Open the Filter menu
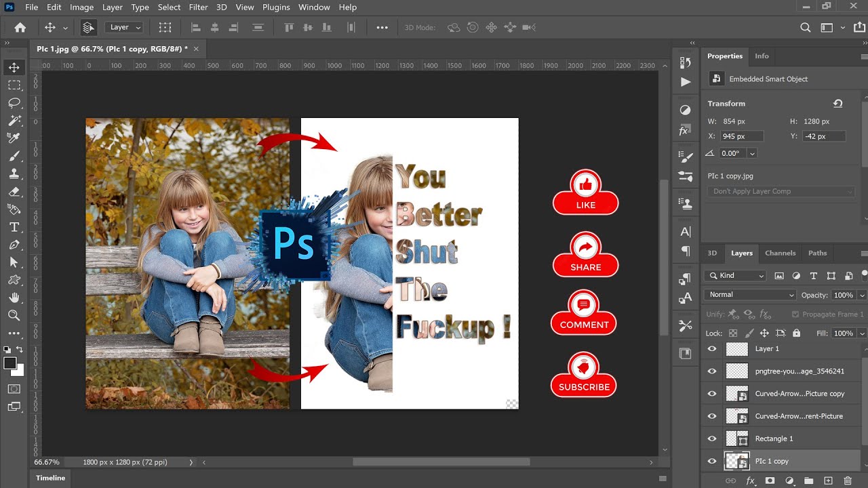 (199, 7)
